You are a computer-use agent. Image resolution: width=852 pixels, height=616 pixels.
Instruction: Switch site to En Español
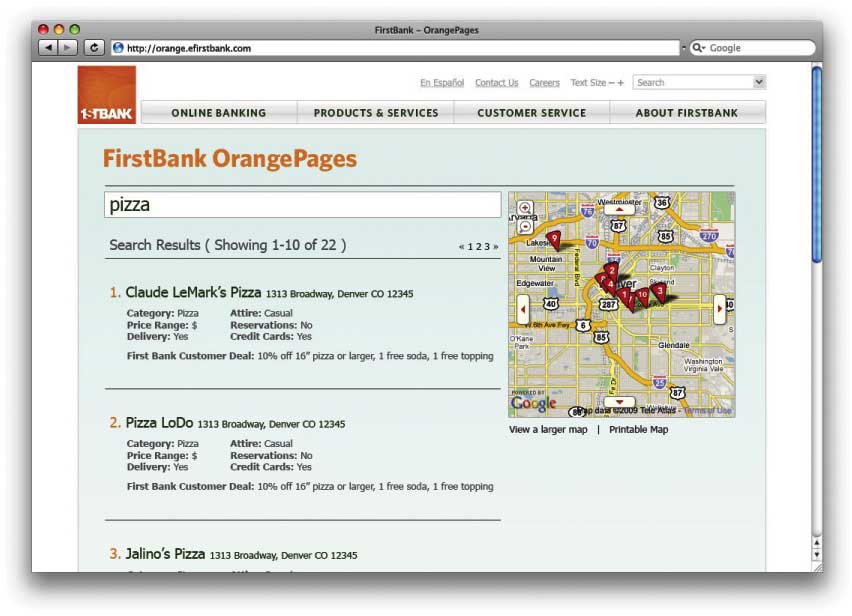tap(442, 83)
